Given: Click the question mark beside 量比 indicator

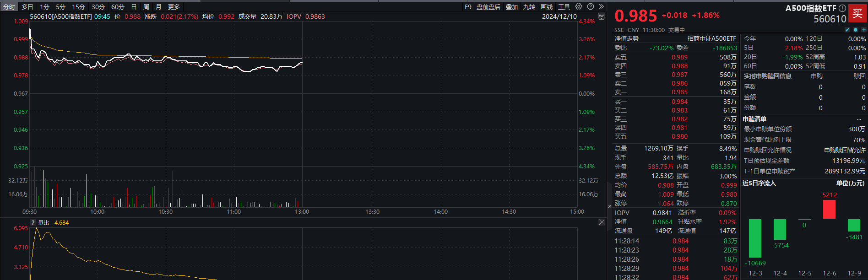Looking at the screenshot, I should click(33, 223).
